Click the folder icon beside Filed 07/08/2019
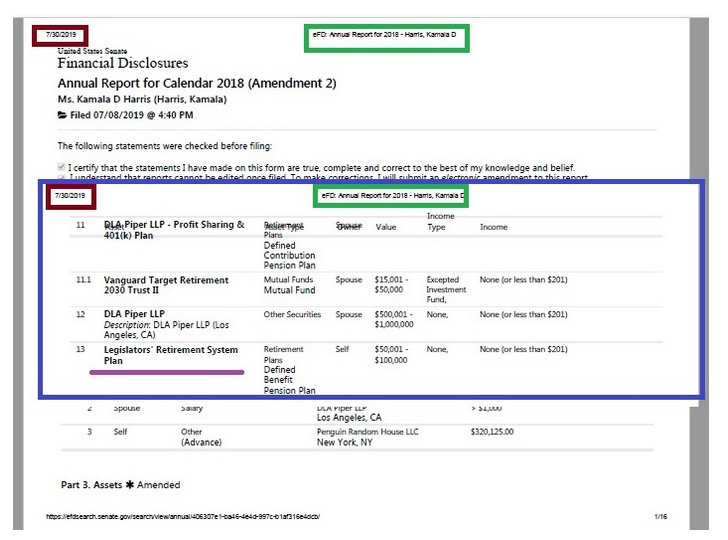Viewport: 728px width, 540px height. pyautogui.click(x=62, y=115)
